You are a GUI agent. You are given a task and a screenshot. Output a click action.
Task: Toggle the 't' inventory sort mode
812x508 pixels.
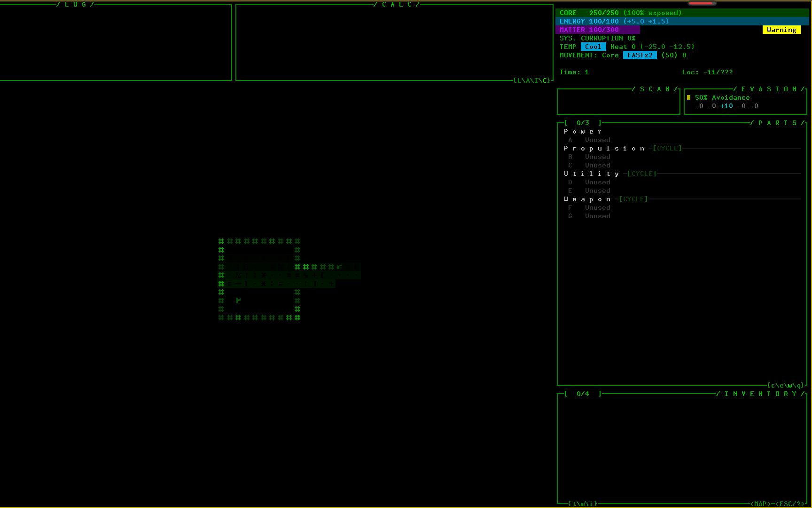pos(575,504)
